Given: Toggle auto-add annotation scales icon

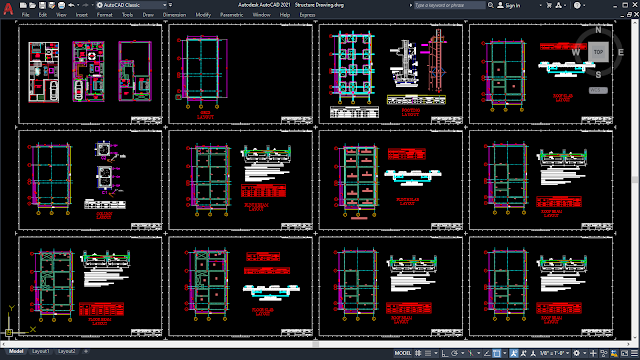Looking at the screenshot, I should pos(523,353).
